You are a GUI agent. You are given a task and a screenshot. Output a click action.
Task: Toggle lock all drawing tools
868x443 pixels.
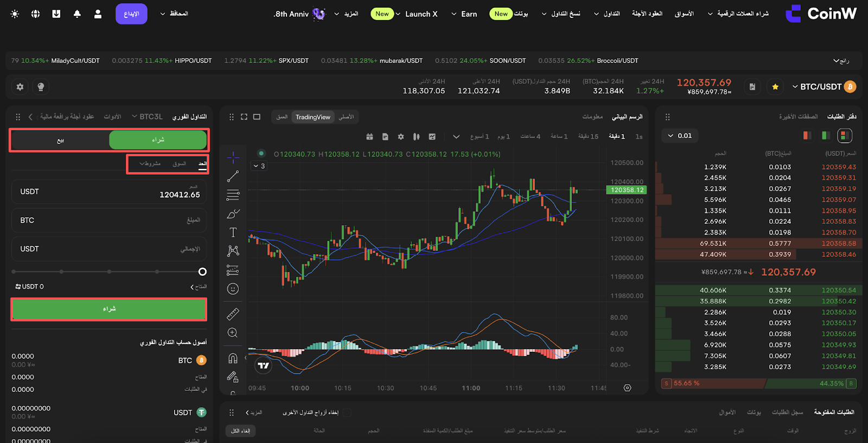pyautogui.click(x=233, y=377)
